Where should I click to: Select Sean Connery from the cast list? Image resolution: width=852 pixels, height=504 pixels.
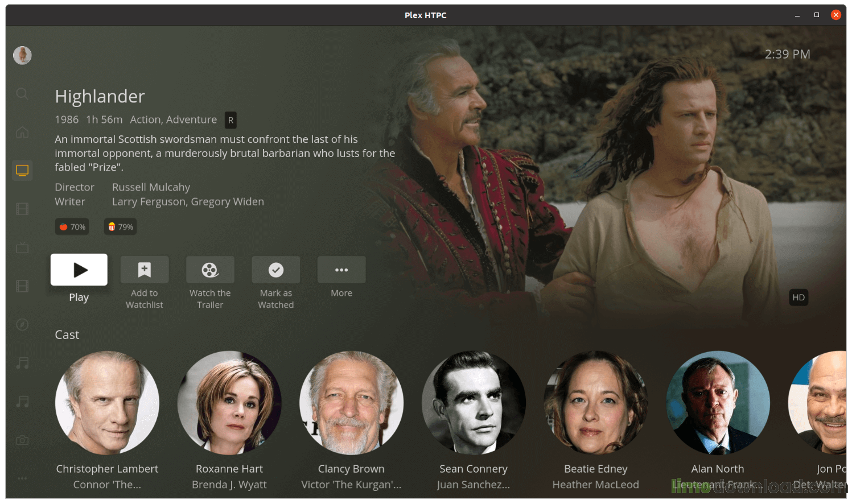click(474, 402)
